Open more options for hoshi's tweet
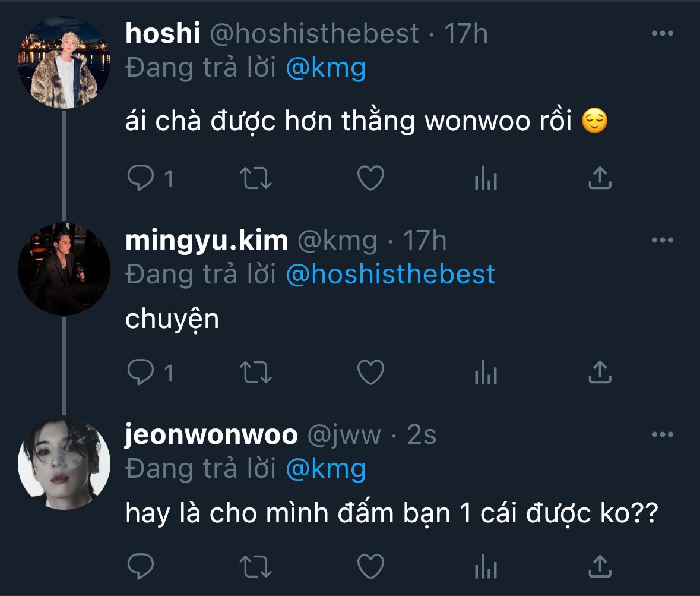The height and width of the screenshot is (596, 700). (662, 34)
